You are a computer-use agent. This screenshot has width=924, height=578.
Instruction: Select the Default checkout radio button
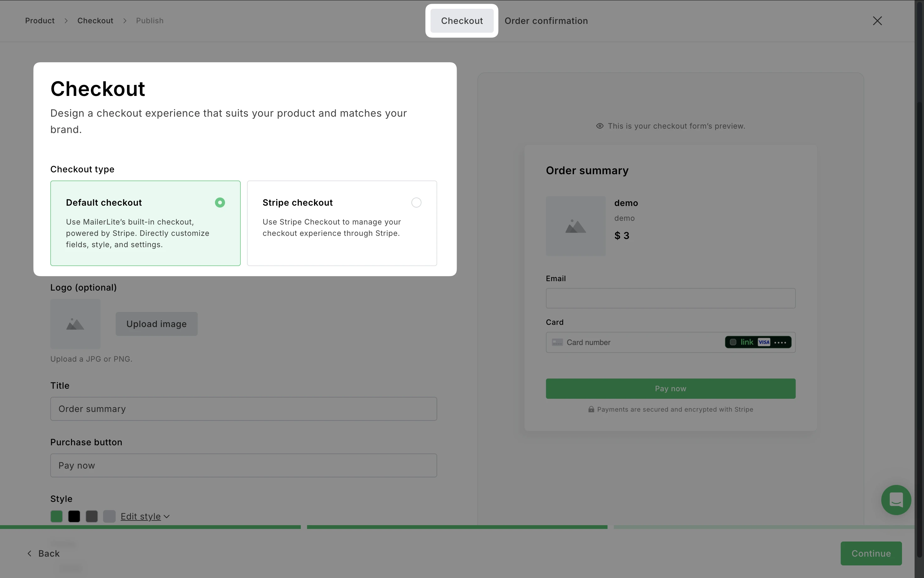220,203
